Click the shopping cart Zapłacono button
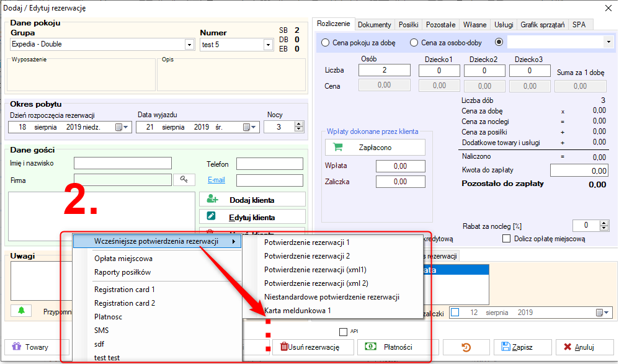This screenshot has height=364, width=619. (x=375, y=147)
